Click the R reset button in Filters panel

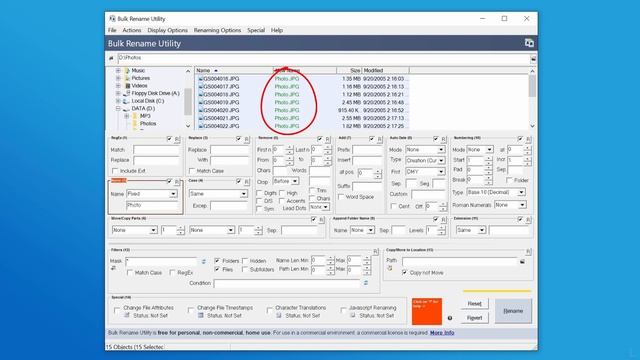[376, 252]
